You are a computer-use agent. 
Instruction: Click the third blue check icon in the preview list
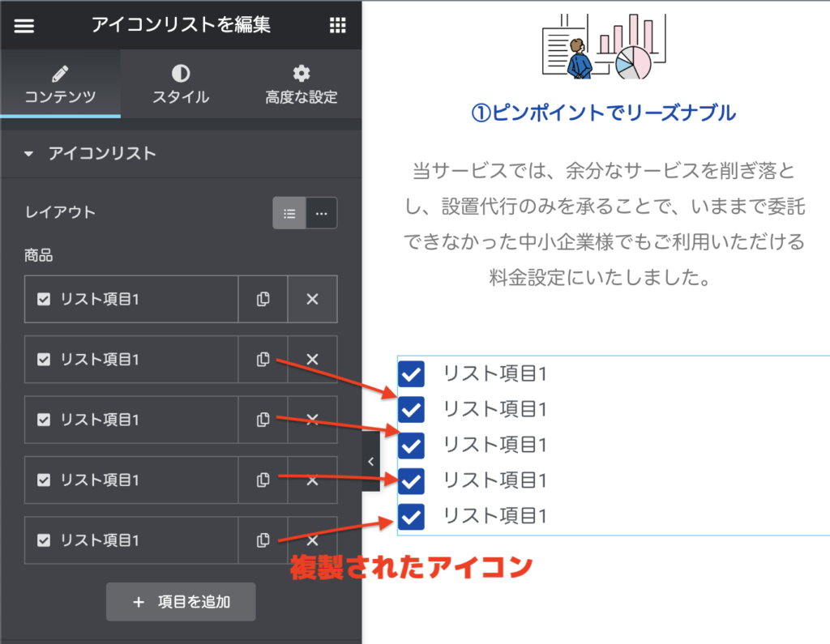[411, 445]
